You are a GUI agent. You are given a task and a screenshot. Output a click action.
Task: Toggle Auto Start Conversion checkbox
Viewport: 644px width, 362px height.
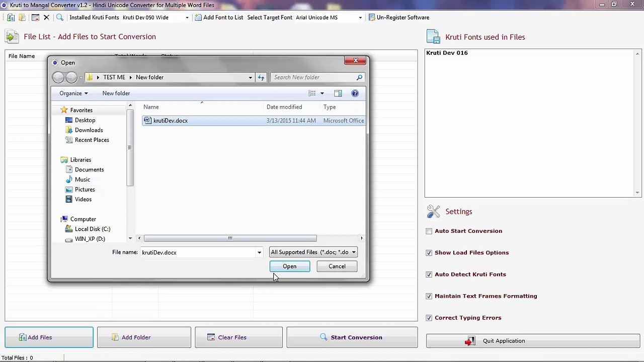point(429,231)
